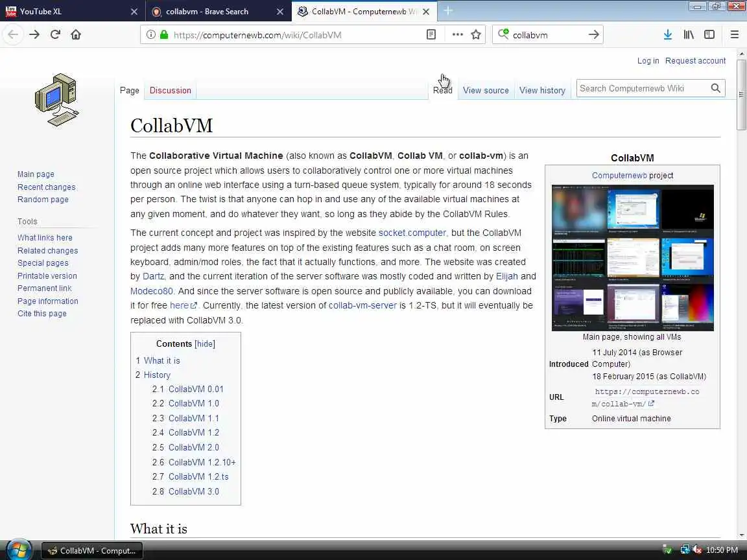Image resolution: width=747 pixels, height=560 pixels.
Task: Open the Computernewb project link in infobox
Action: [619, 176]
